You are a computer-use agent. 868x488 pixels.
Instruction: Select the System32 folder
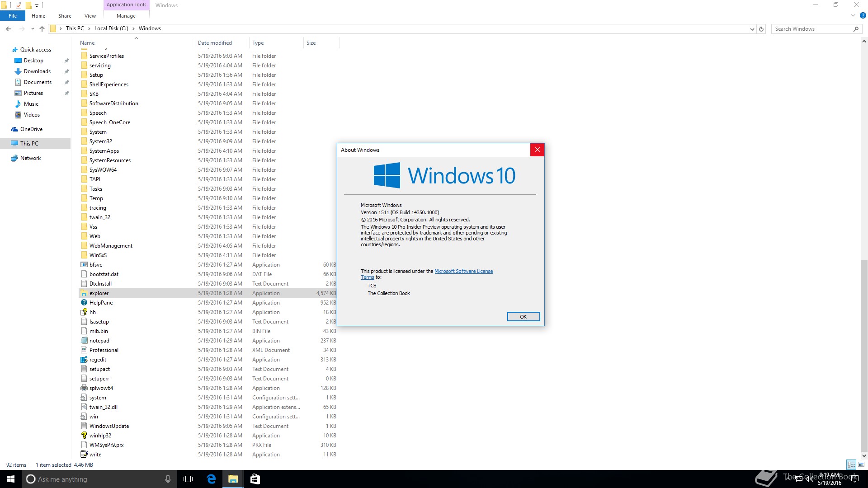[101, 141]
